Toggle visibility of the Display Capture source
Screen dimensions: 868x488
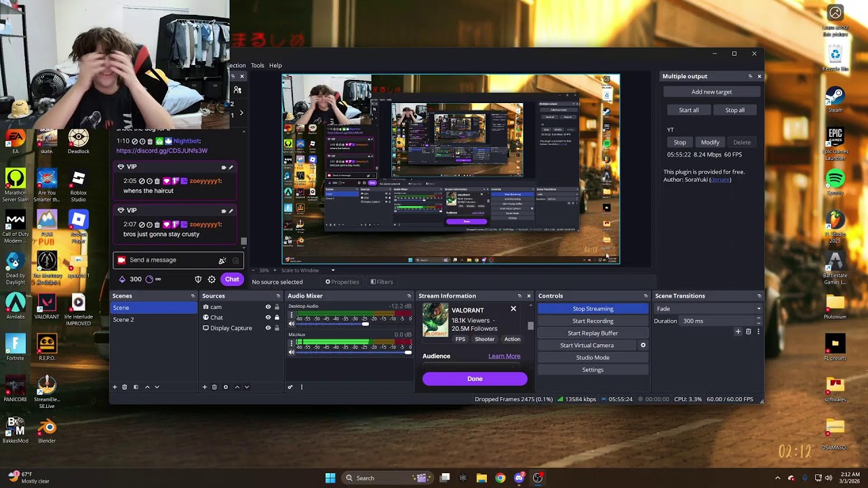coord(268,328)
